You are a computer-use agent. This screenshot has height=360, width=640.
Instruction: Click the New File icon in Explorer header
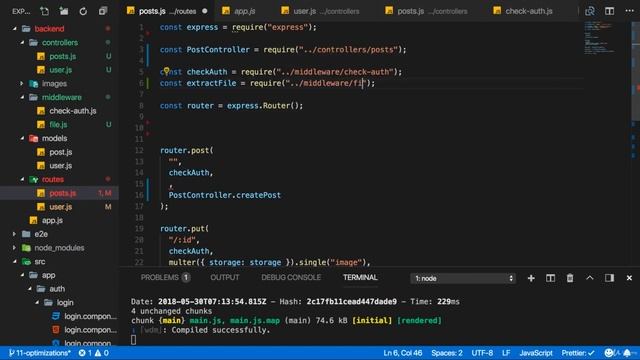pos(44,11)
